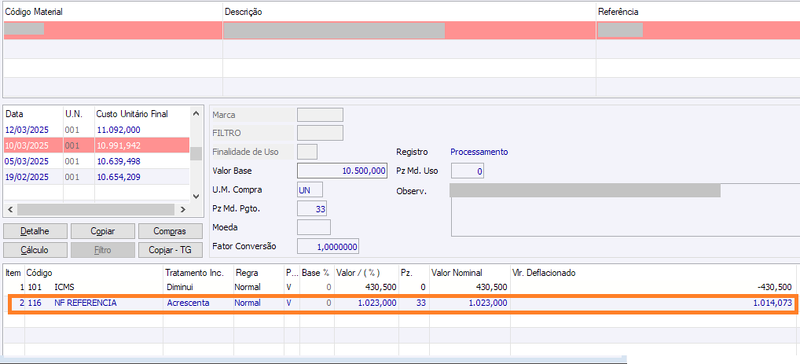Click the Valor Nominal column header

point(457,273)
